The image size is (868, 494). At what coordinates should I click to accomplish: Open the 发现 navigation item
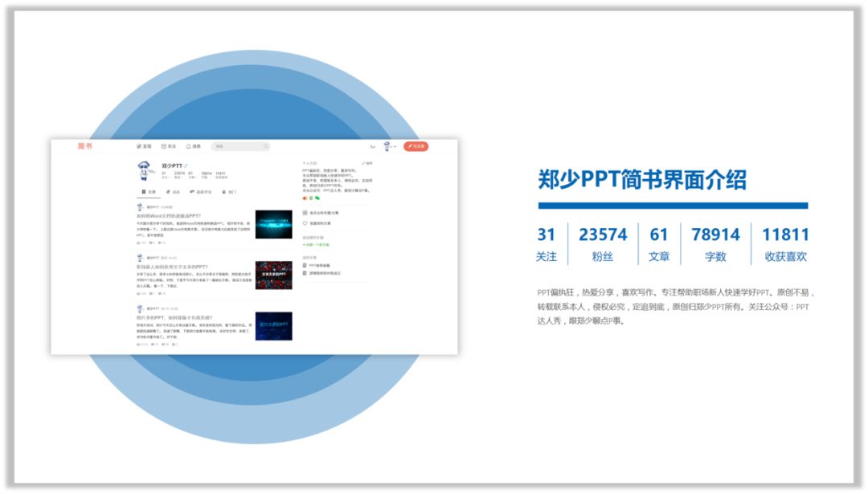click(x=144, y=146)
